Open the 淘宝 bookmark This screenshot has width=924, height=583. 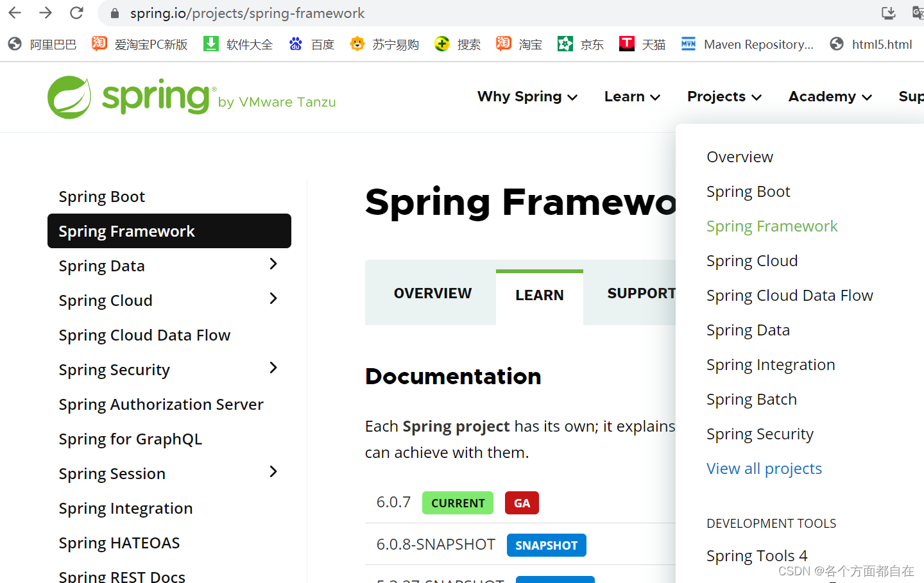coord(519,44)
